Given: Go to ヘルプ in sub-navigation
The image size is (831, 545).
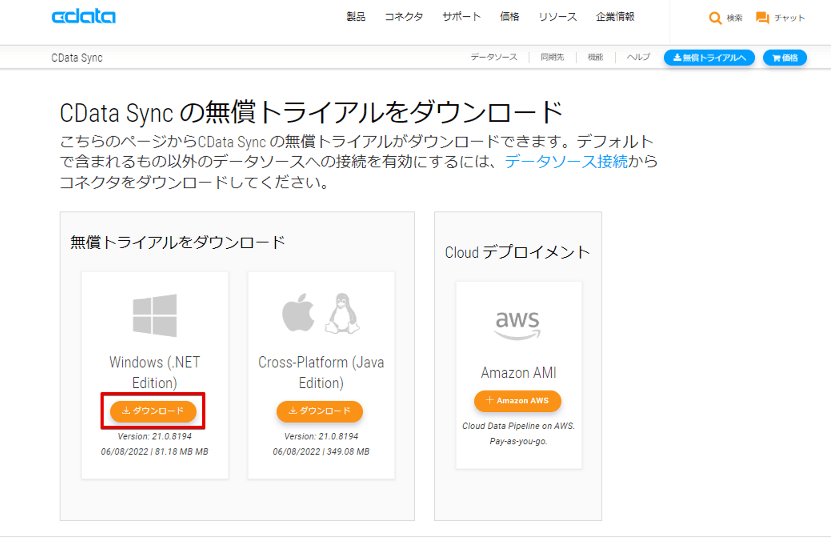Looking at the screenshot, I should pyautogui.click(x=638, y=57).
